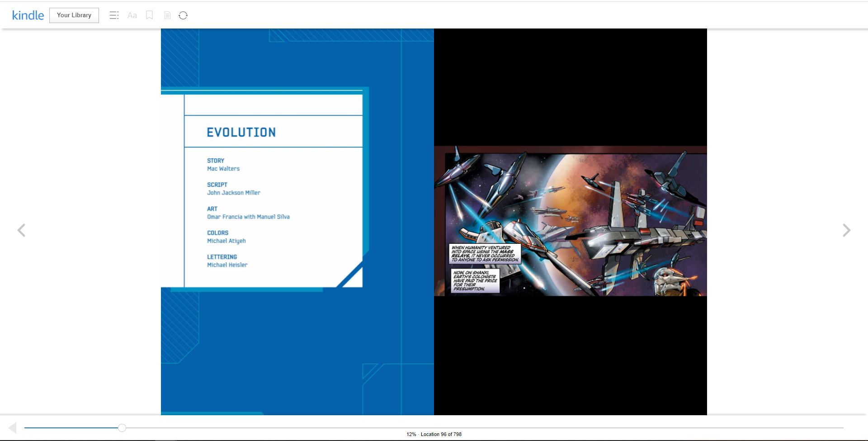Viewport: 868px width, 441px height.
Task: Click the SCRIPT label
Action: click(x=217, y=185)
